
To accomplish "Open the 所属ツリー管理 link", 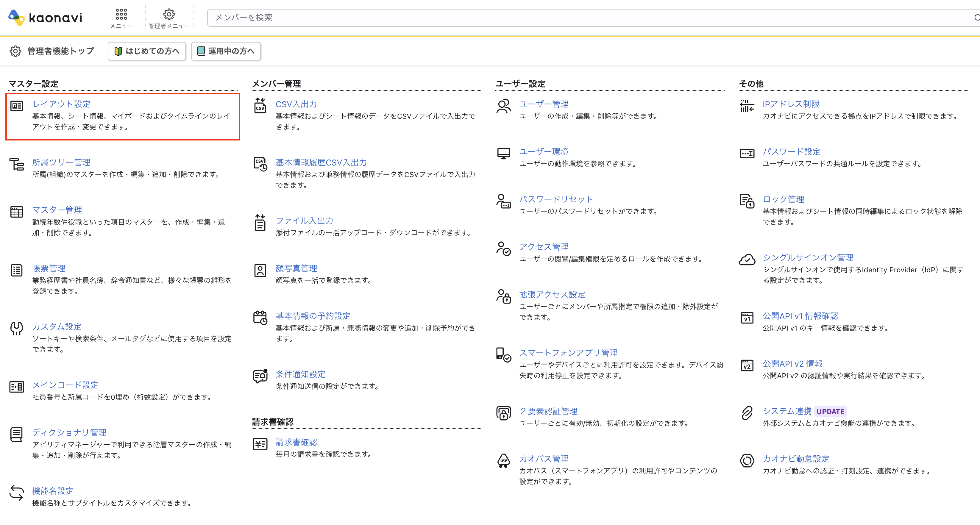I will click(x=61, y=162).
